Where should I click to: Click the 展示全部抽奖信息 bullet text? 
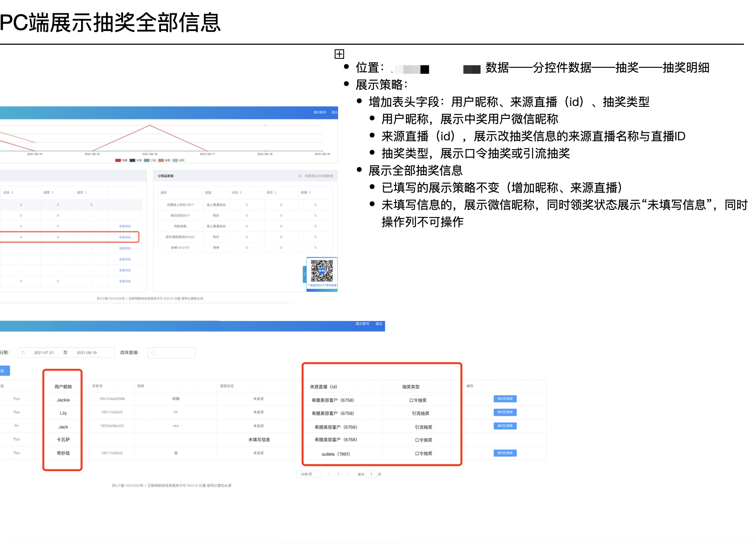[416, 171]
